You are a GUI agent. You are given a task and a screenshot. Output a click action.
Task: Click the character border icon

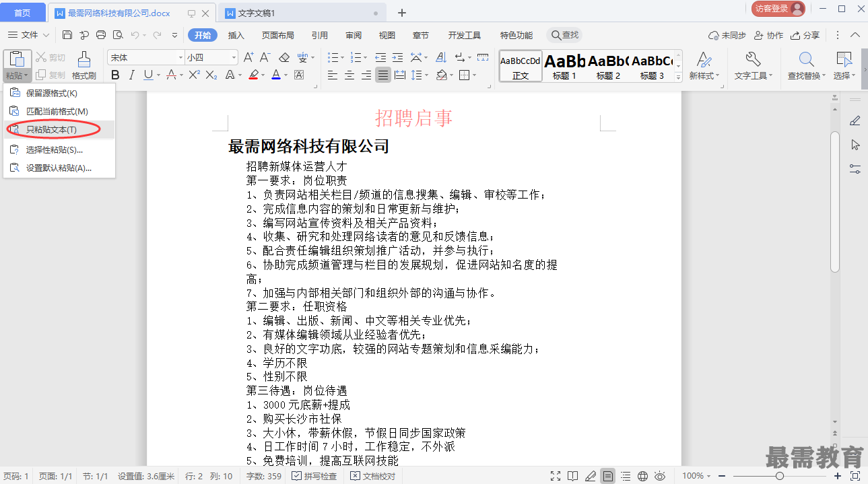click(x=299, y=75)
